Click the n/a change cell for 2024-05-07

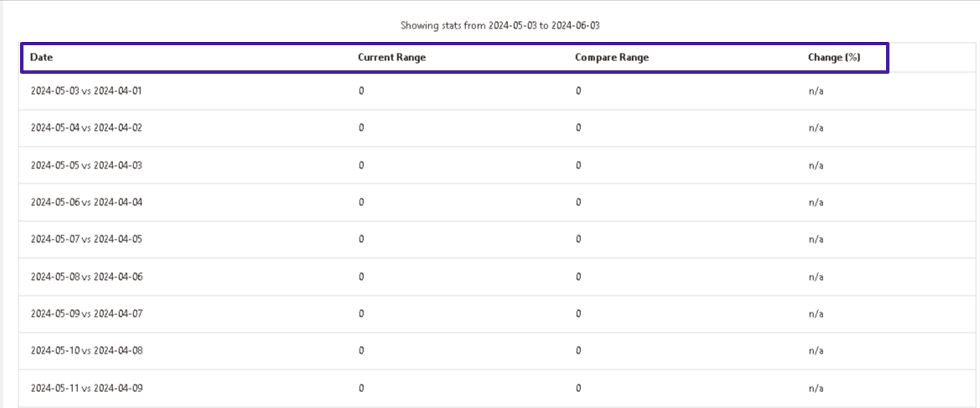[816, 240]
